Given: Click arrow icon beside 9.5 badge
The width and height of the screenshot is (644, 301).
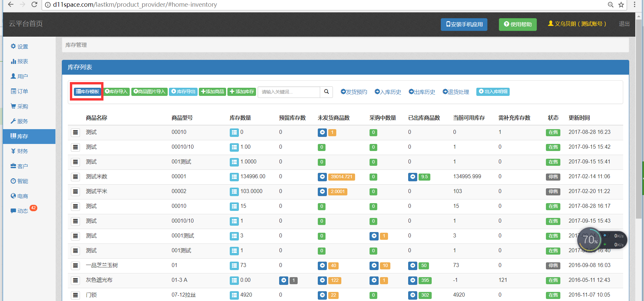Looking at the screenshot, I should click(x=413, y=177).
